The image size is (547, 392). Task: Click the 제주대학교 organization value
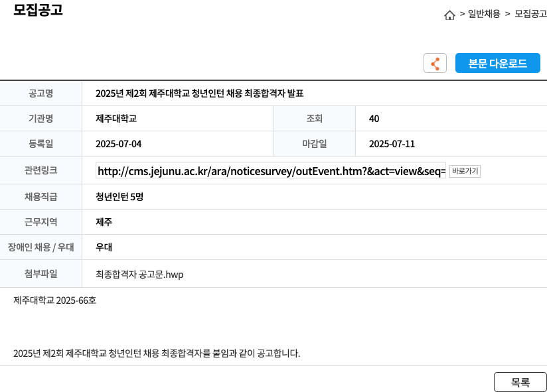[116, 119]
